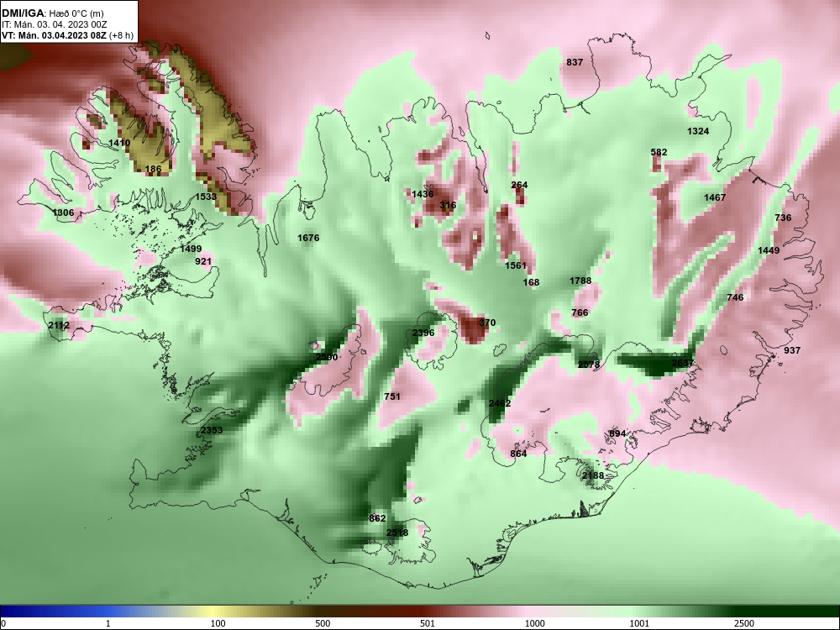Pick the map label 766
Image resolution: width=840 pixels, height=630 pixels.
(x=580, y=312)
